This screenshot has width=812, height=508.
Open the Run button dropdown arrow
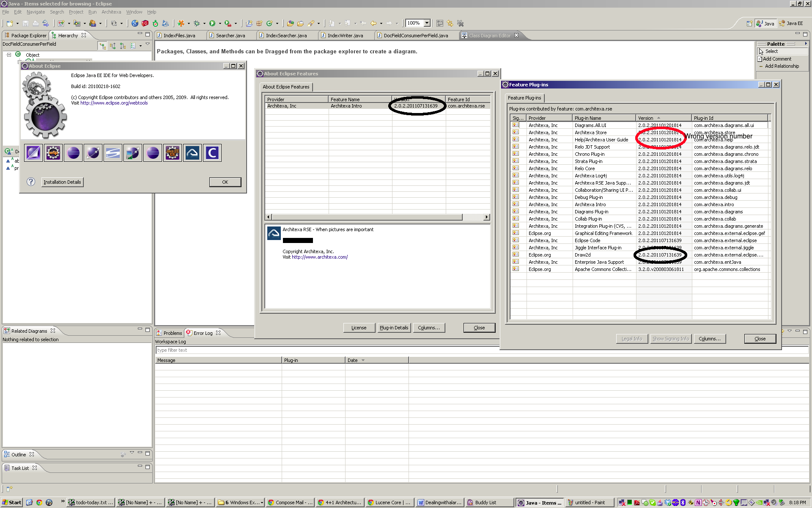click(x=220, y=23)
